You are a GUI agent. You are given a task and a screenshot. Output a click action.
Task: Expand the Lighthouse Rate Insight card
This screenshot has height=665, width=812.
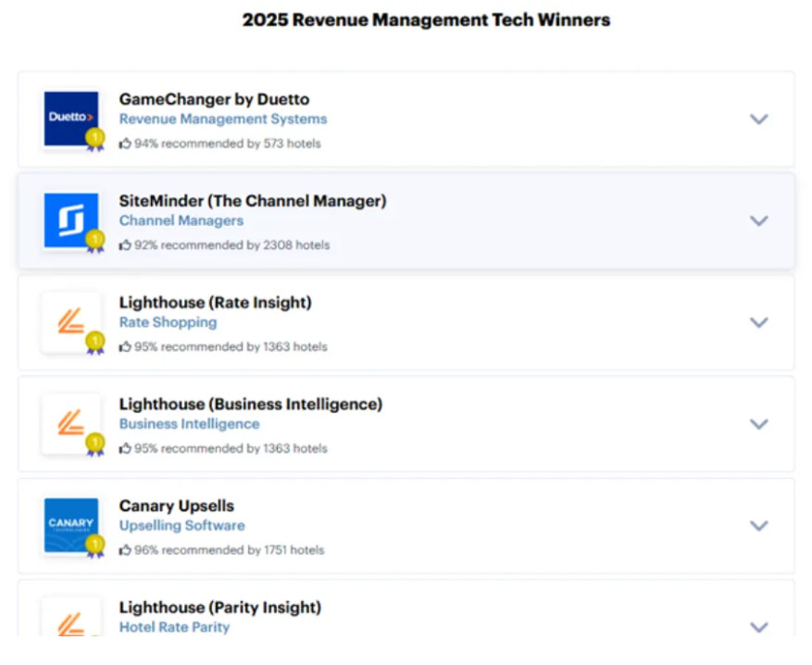coord(758,322)
